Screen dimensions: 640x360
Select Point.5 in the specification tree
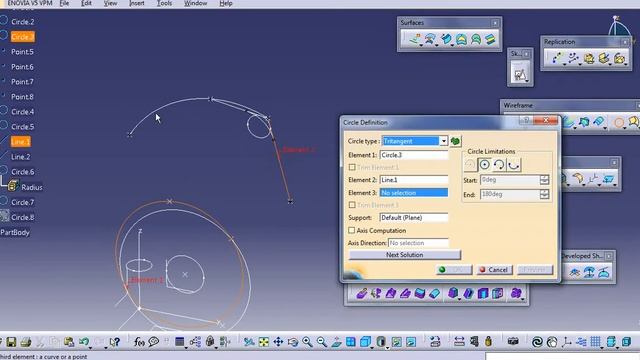point(22,52)
